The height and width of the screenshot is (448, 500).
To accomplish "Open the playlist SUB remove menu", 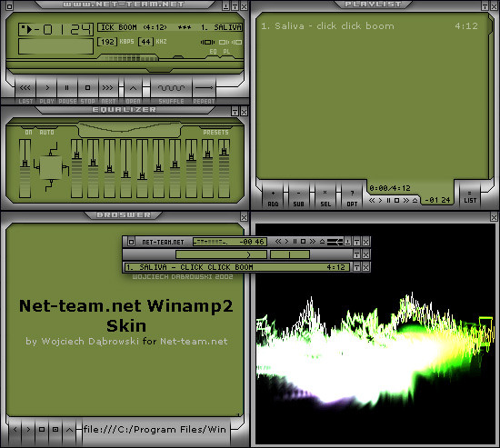I will 298,198.
